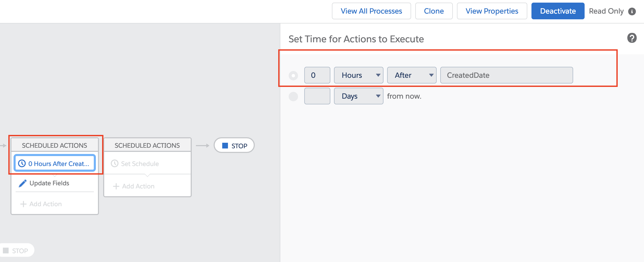Open the Hours unit dropdown

coord(358,75)
